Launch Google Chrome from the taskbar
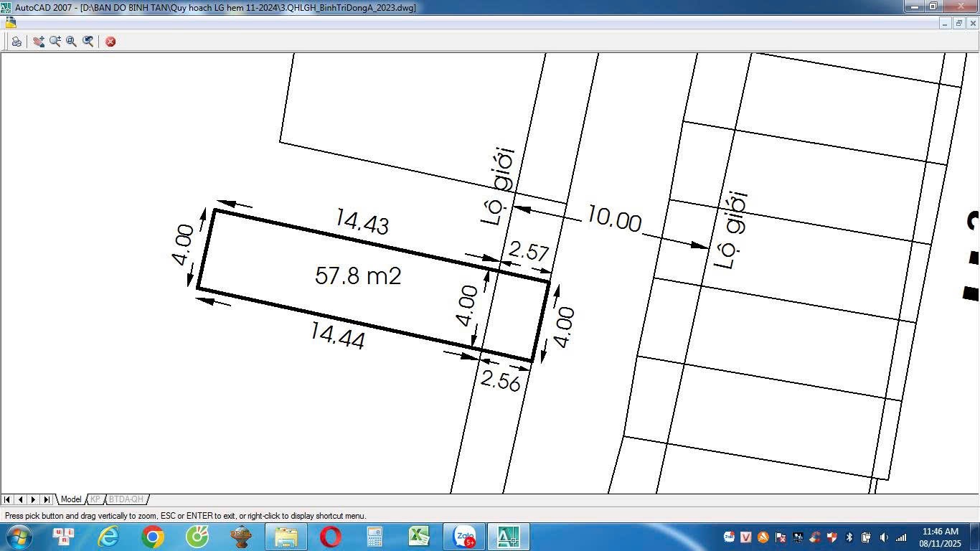The height and width of the screenshot is (551, 980). (x=153, y=537)
